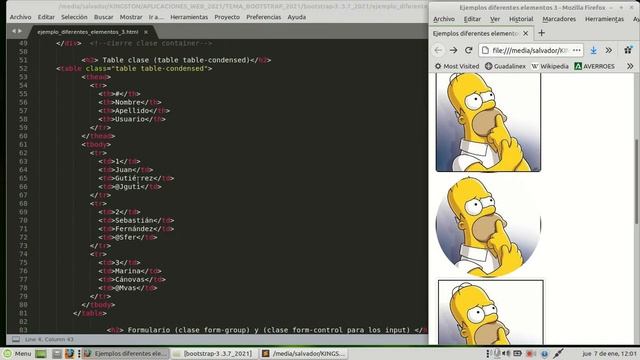640x360 pixels.
Task: Open Firefox Editar menu
Action: pyautogui.click(x=472, y=19)
